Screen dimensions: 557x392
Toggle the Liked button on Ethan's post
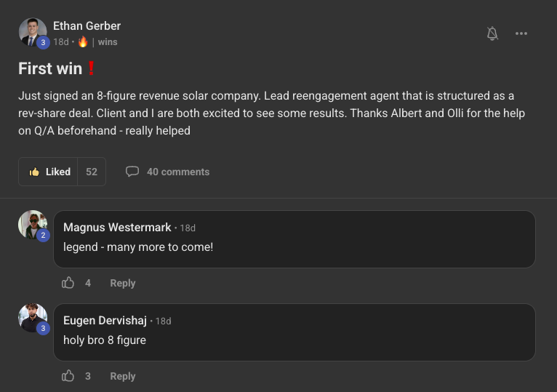pos(50,172)
